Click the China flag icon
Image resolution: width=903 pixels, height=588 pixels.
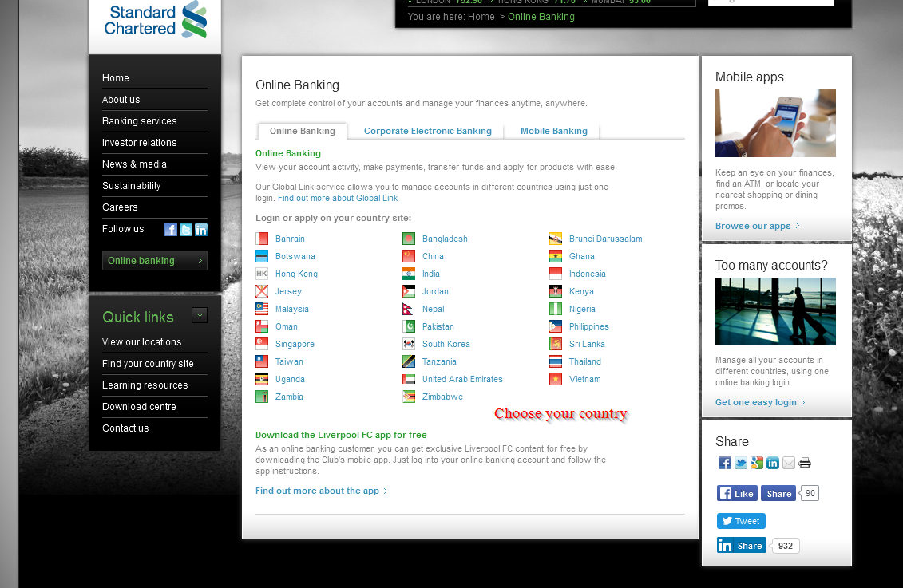(x=409, y=256)
